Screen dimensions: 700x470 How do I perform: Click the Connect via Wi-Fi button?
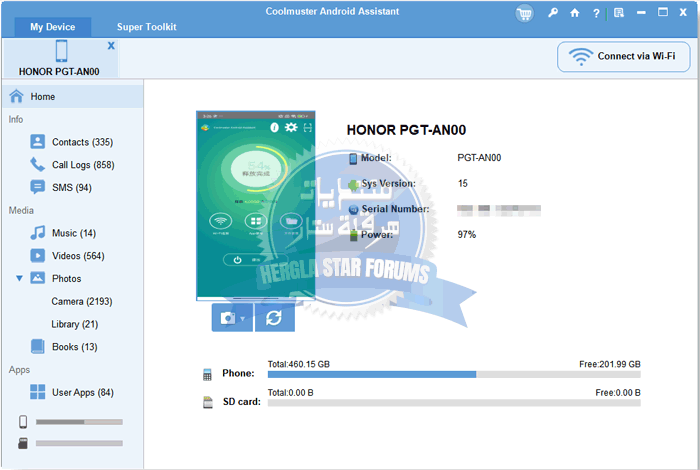pos(623,56)
